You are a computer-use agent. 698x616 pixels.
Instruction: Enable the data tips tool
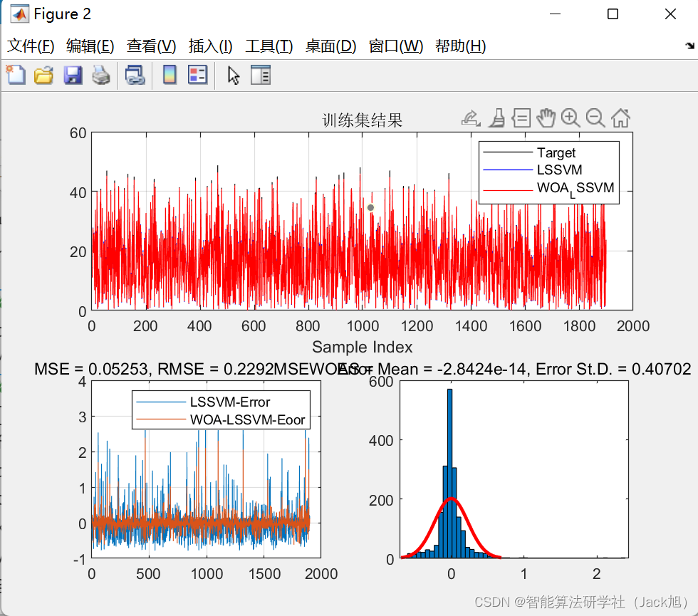[x=521, y=118]
